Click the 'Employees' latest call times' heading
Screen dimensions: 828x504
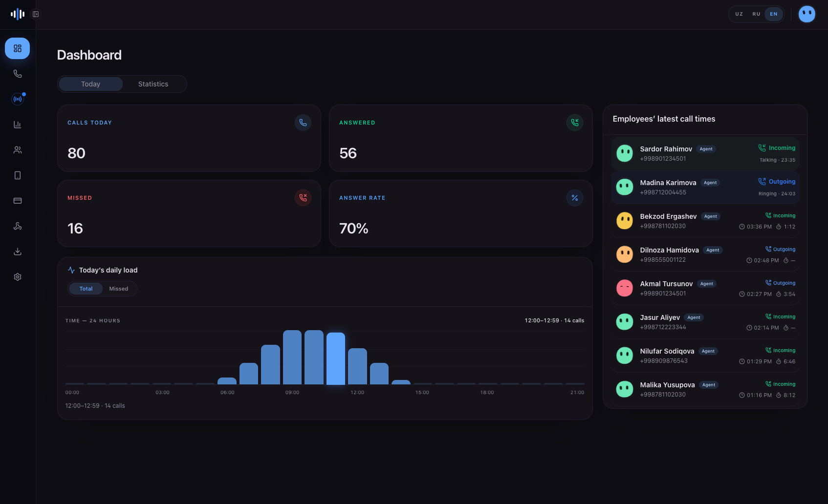(x=664, y=119)
